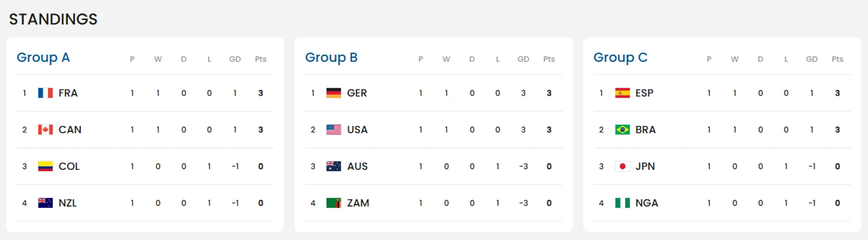This screenshot has height=240, width=868.
Task: Click the Colombia flag icon
Action: 45,166
